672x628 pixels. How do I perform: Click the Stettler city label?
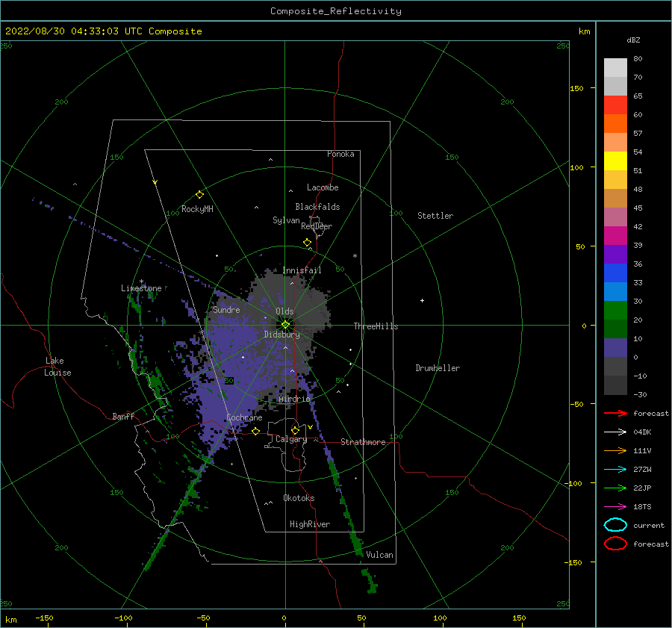pos(435,216)
